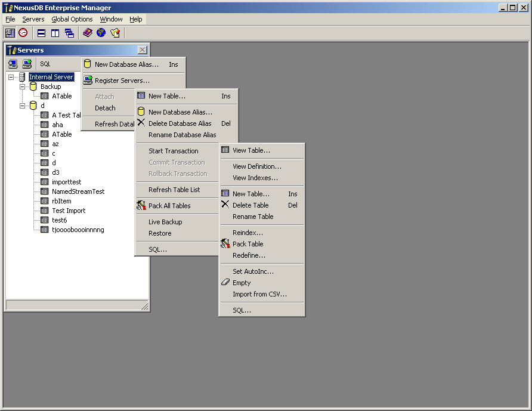Screen dimensions: 532x411
Task: Collapse the Backup database node
Action: [x=23, y=87]
